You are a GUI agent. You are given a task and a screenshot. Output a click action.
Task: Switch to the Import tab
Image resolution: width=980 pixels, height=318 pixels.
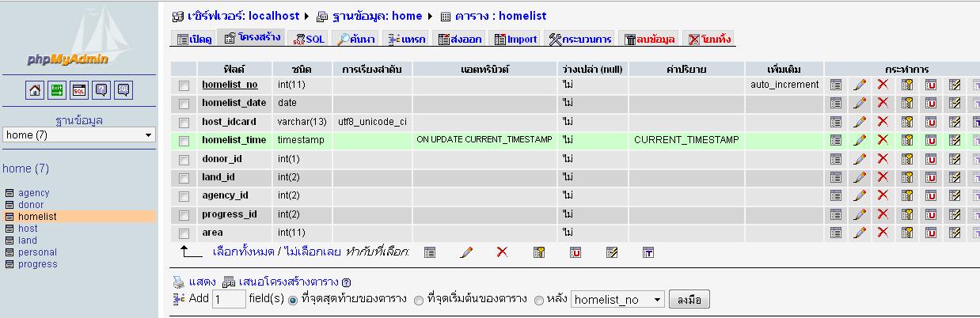tap(515, 39)
